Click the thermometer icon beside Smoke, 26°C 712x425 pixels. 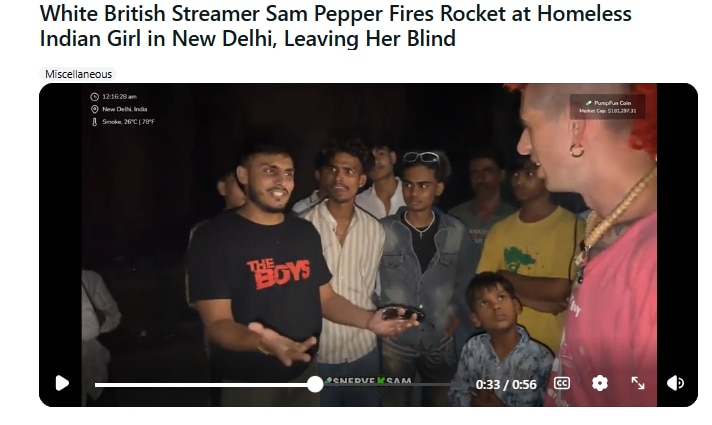tap(94, 122)
